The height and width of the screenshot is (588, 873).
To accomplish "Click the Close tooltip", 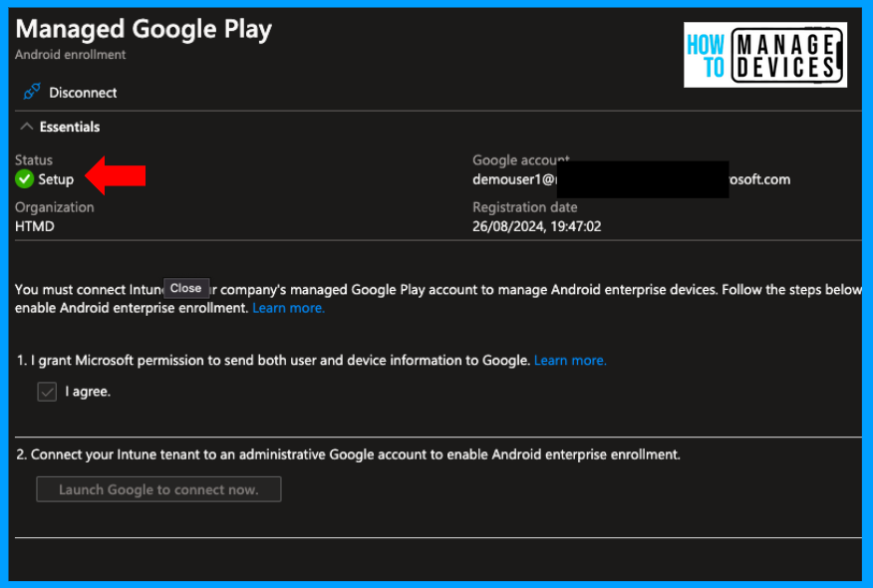I will coord(186,288).
